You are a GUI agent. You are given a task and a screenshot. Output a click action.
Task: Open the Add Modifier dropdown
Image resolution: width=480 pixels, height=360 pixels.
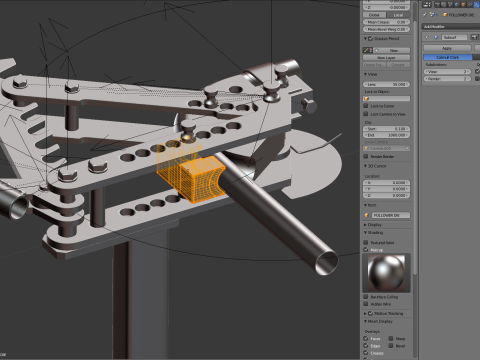[x=451, y=27]
